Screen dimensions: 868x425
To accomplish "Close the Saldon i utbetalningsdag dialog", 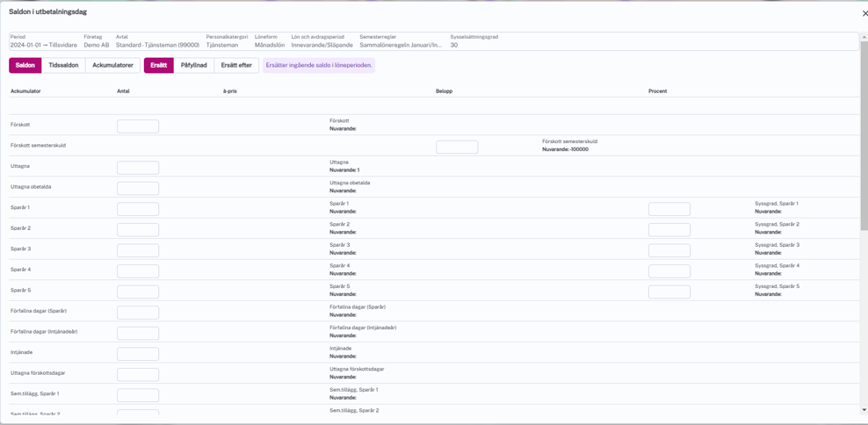I will (864, 13).
